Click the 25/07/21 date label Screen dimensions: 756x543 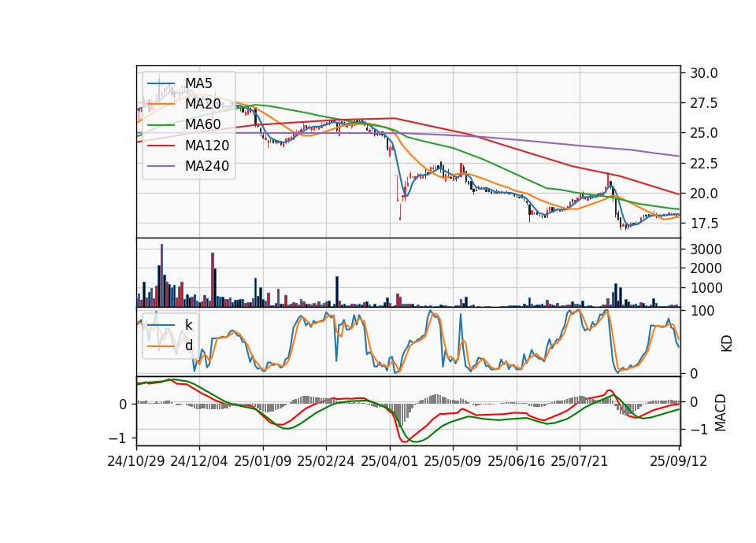pyautogui.click(x=580, y=461)
